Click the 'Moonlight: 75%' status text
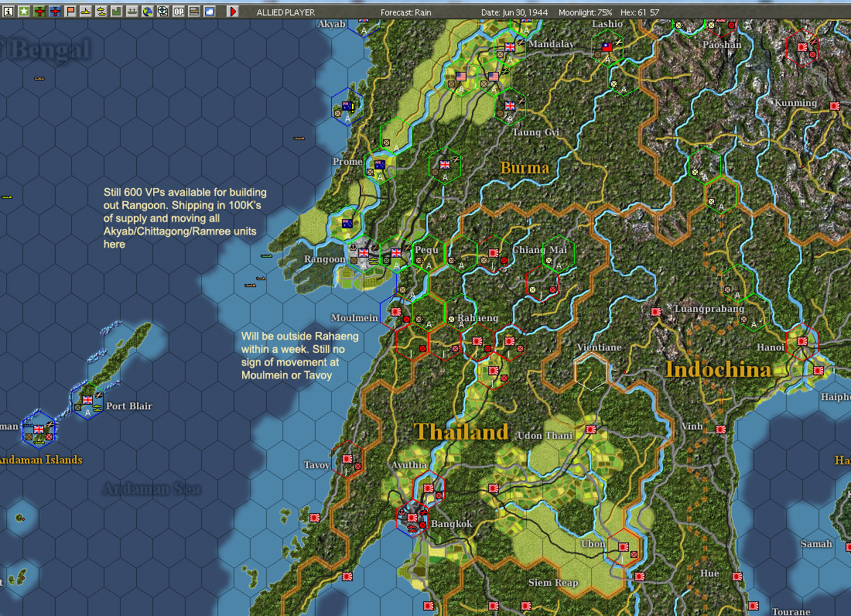851x616 pixels. tap(585, 12)
